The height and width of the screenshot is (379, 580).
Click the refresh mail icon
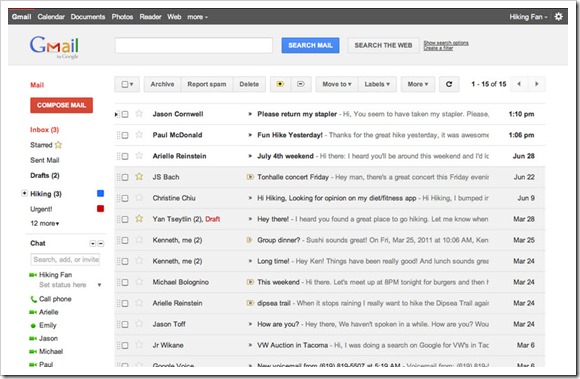(x=449, y=84)
